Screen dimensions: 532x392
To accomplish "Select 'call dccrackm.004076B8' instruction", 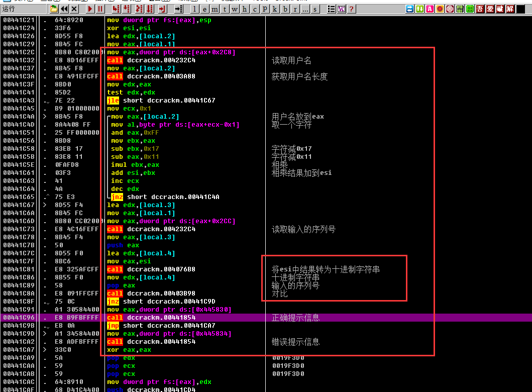I will pyautogui.click(x=151, y=269).
